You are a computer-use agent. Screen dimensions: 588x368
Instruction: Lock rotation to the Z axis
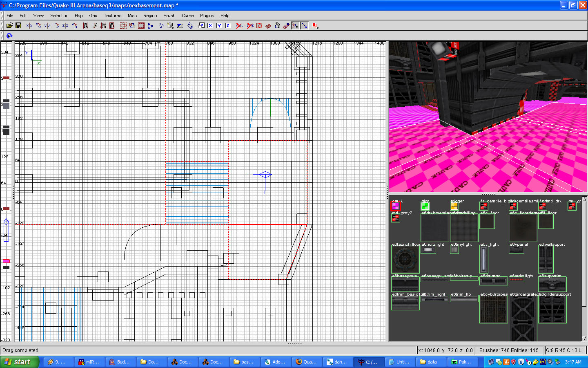click(x=228, y=25)
